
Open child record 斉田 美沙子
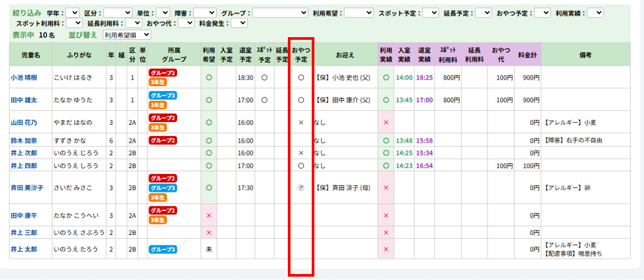tap(27, 188)
